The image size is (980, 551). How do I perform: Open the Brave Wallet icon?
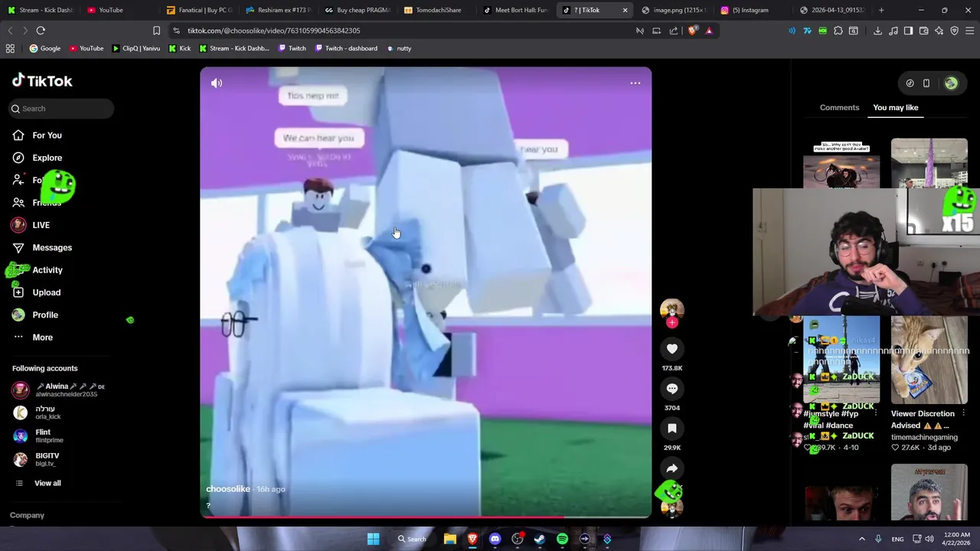[923, 31]
